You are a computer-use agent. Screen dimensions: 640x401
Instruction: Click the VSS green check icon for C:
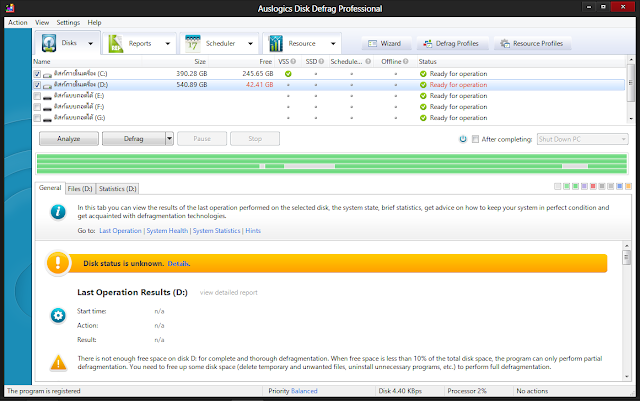click(x=288, y=74)
